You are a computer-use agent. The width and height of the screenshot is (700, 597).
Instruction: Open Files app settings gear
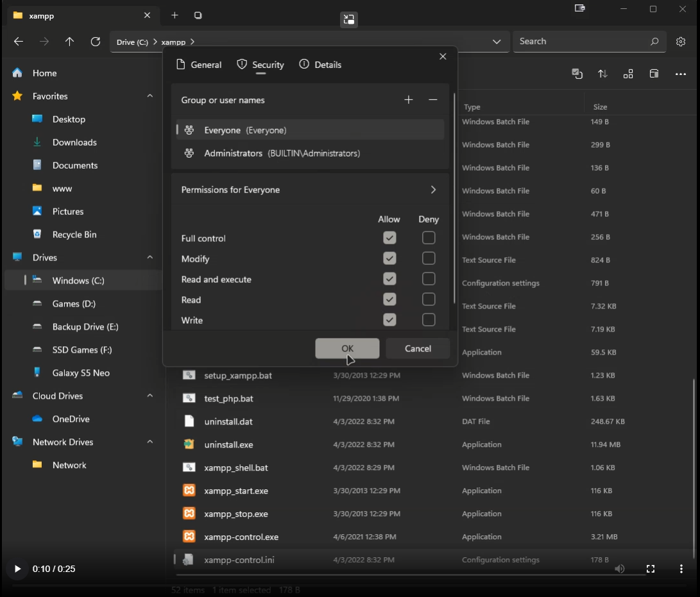[x=680, y=42]
